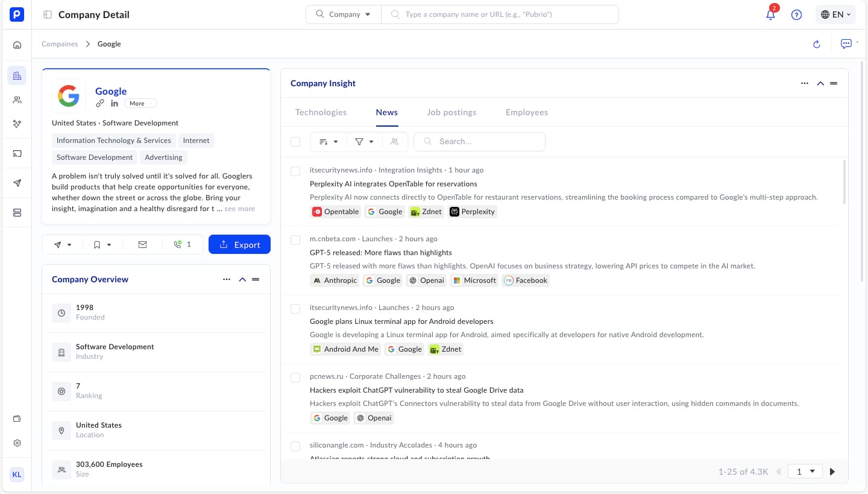Screen dimensions: 868x494
Task: Click the refresh icon near breadcrumb
Action: (817, 44)
